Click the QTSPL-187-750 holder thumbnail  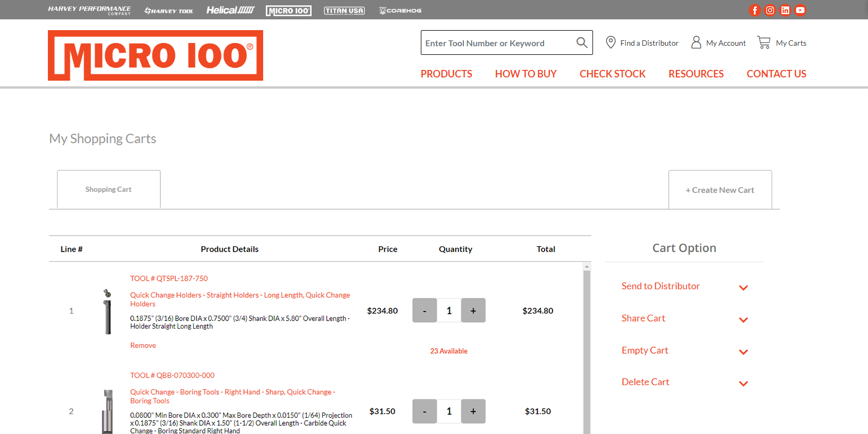click(108, 311)
